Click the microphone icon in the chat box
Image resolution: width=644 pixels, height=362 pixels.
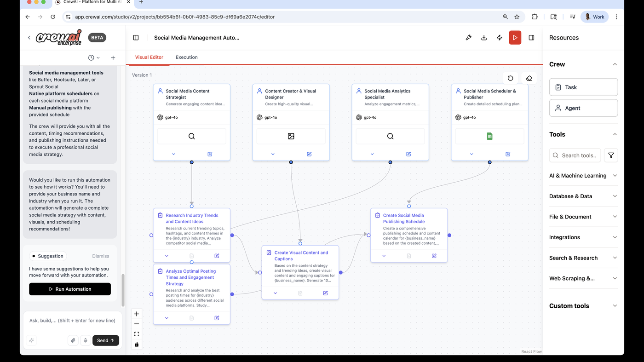click(85, 340)
